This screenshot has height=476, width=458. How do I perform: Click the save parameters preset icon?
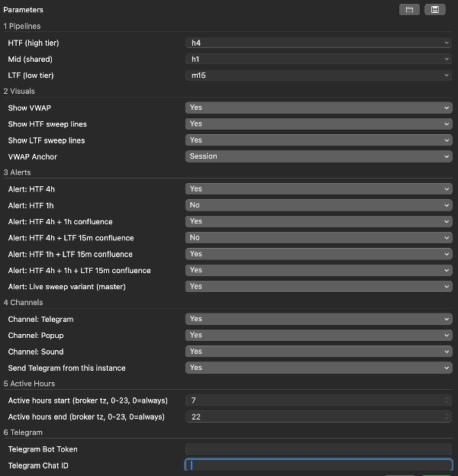[x=435, y=10]
